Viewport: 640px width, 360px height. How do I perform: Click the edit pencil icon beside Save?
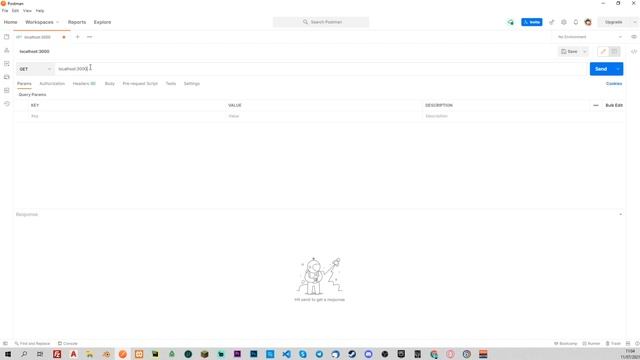(x=603, y=51)
